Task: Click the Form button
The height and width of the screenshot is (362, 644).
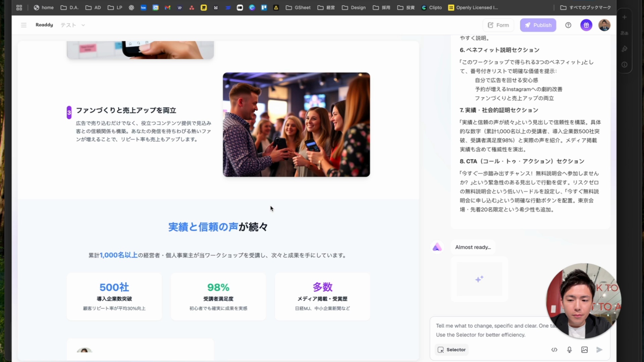Action: (x=498, y=25)
